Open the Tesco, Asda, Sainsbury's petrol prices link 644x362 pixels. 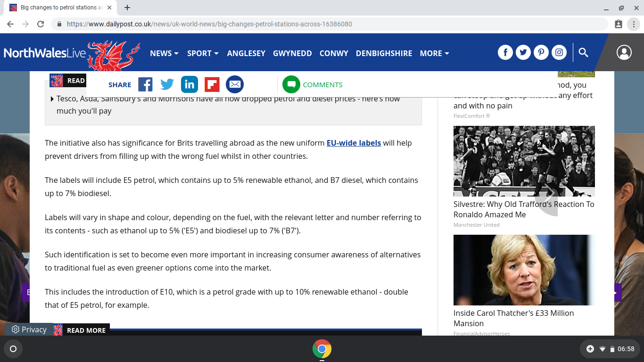pyautogui.click(x=228, y=105)
